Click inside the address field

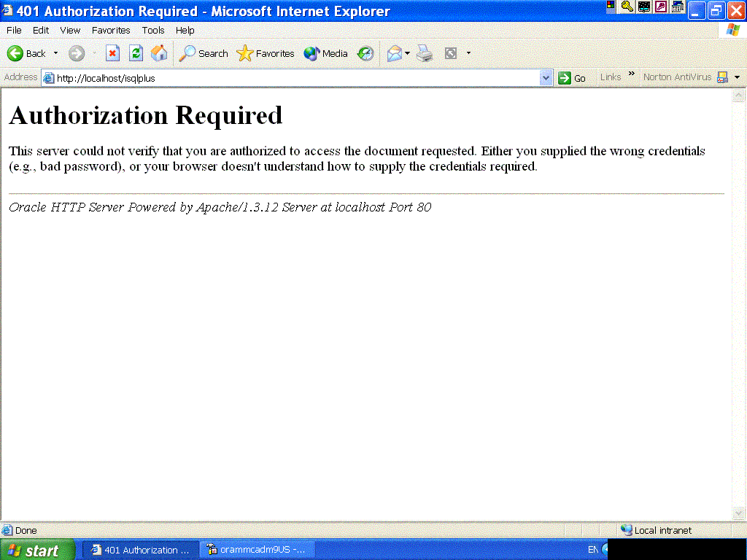tap(298, 78)
